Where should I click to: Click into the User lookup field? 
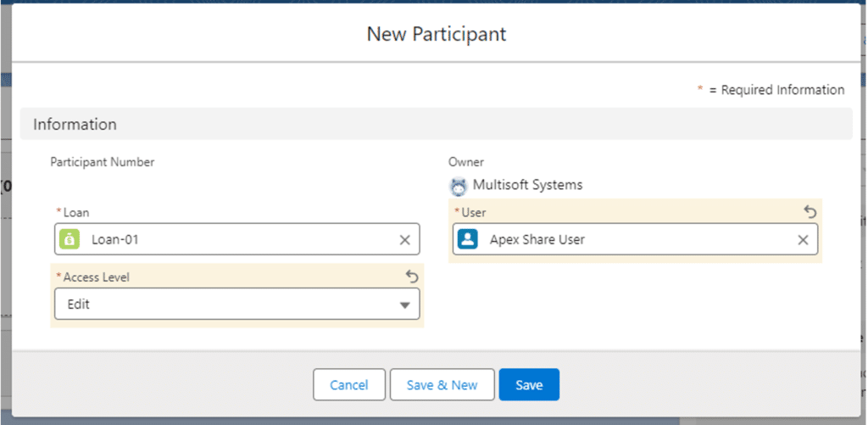click(635, 239)
